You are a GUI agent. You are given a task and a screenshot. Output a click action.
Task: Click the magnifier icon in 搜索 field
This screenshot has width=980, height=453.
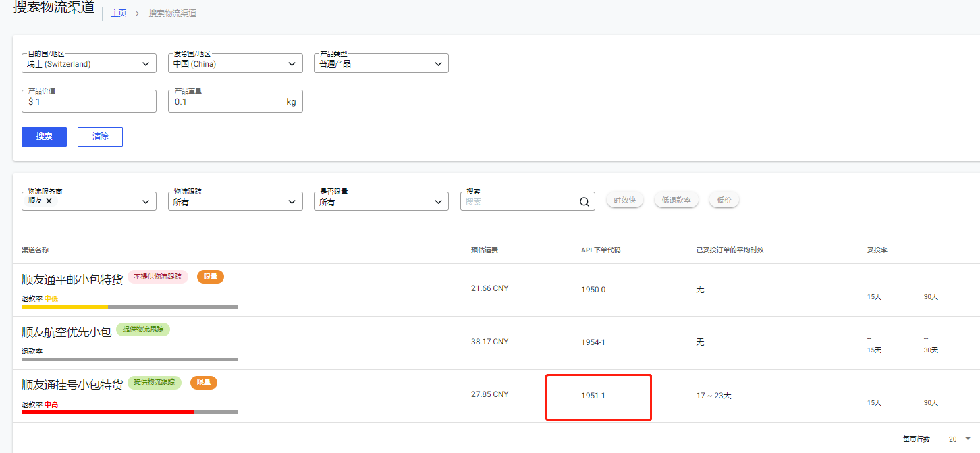tap(584, 201)
